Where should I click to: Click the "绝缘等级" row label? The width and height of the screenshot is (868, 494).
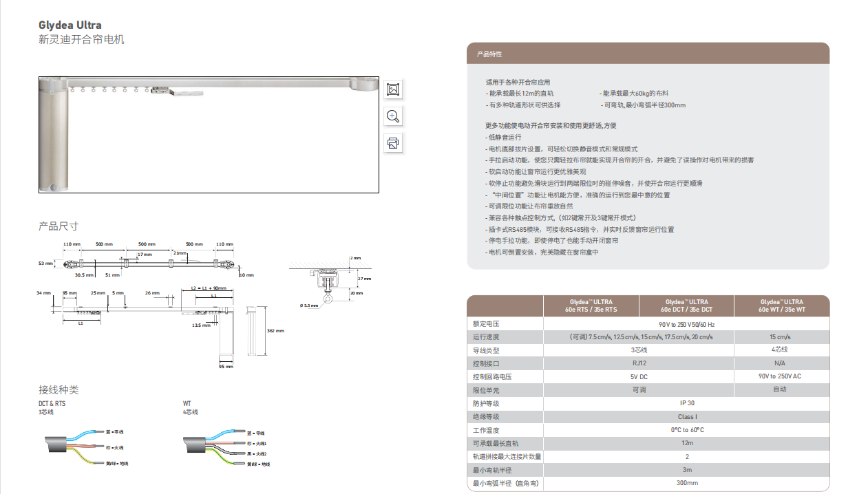(x=485, y=417)
